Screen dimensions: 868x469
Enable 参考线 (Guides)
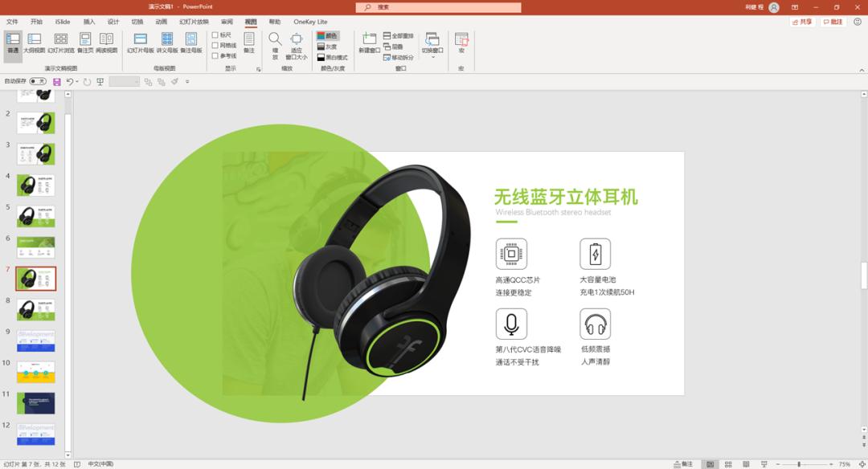point(215,55)
